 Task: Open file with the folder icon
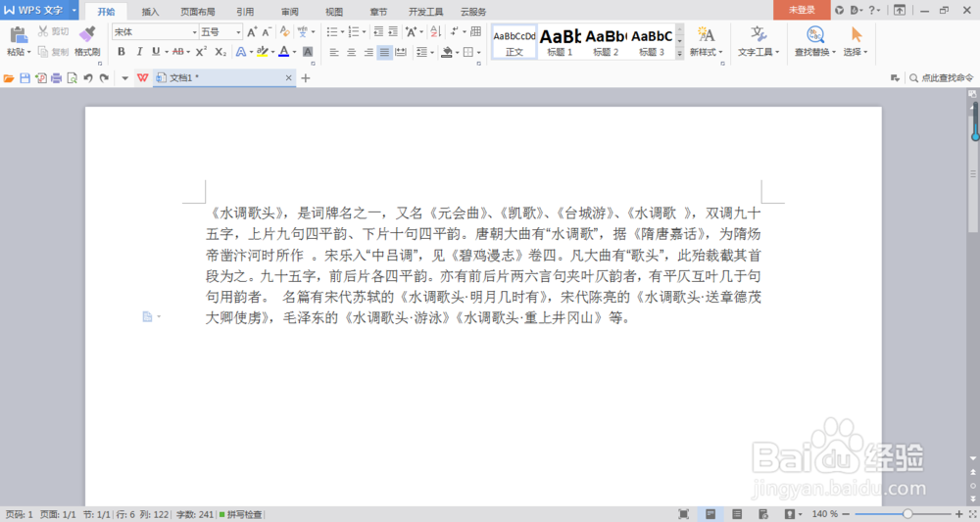pyautogui.click(x=9, y=78)
